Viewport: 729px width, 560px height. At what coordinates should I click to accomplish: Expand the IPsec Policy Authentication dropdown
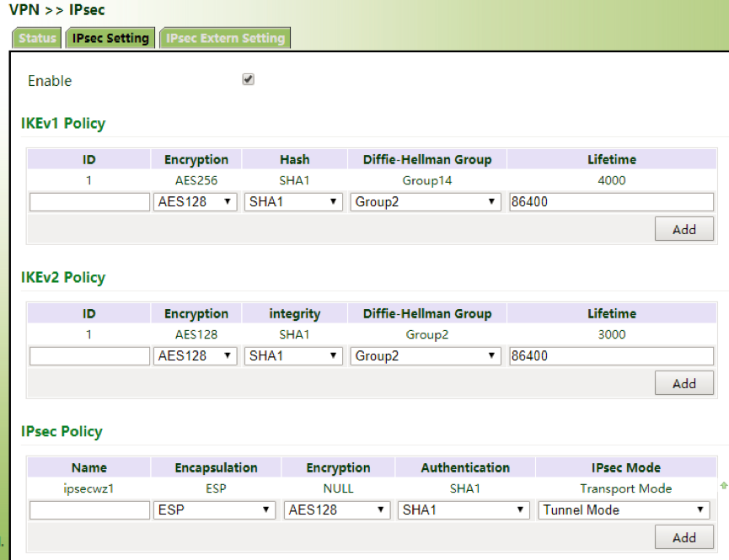coord(464,510)
